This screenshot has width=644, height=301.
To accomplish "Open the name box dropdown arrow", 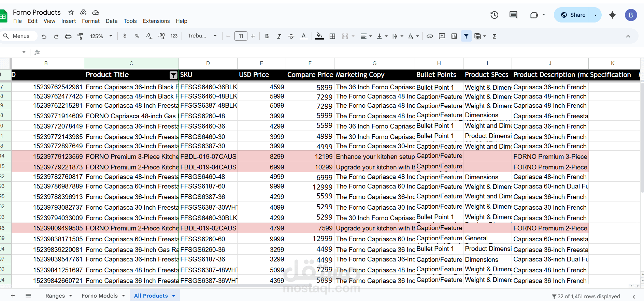I will [x=24, y=52].
